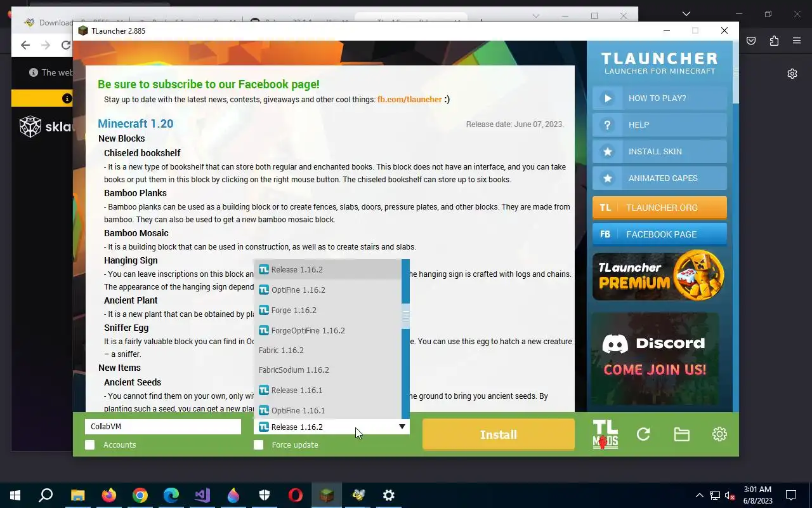The height and width of the screenshot is (508, 812).
Task: Click the clock showing 3:01 AM
Action: (757, 490)
